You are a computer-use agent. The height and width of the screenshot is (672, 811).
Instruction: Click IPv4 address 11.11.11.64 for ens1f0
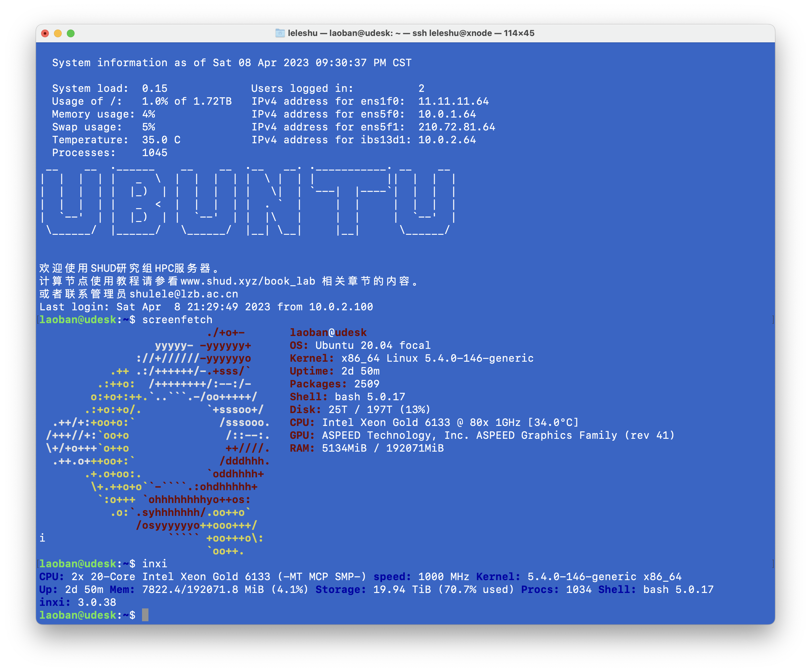pyautogui.click(x=453, y=101)
